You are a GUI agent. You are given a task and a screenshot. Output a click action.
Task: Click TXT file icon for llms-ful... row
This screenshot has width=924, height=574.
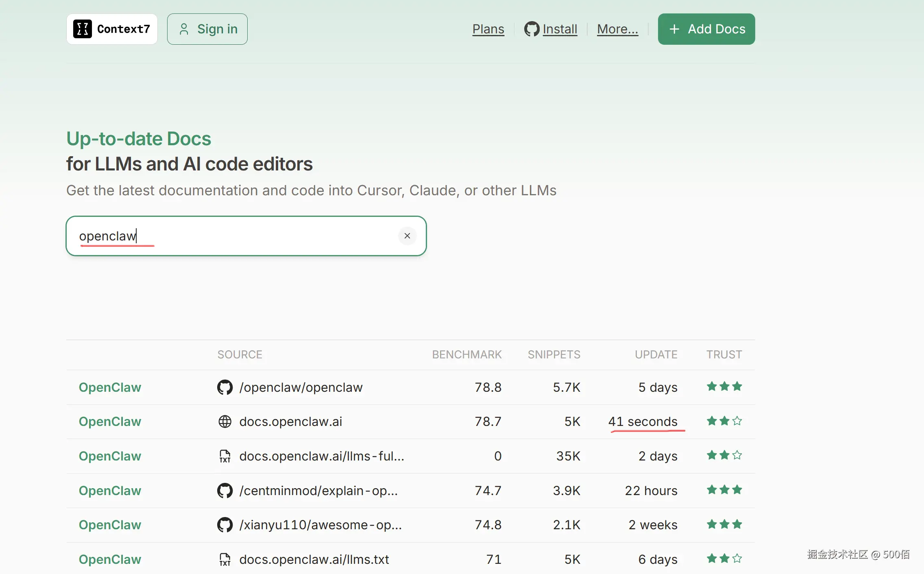pyautogui.click(x=225, y=456)
